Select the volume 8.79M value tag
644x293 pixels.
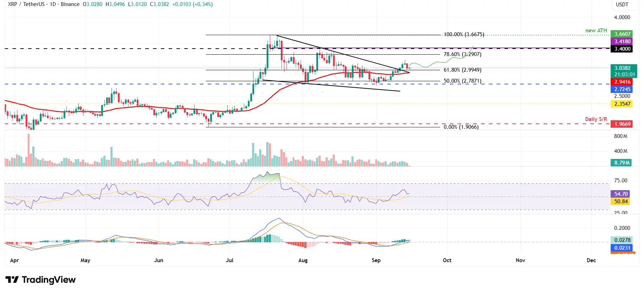click(621, 163)
